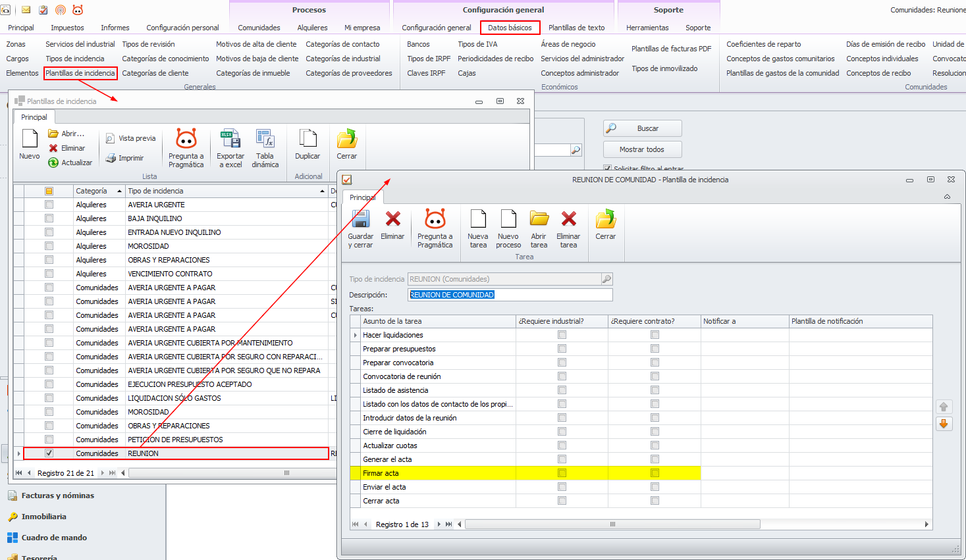
Task: Add a process with Nuevo proceso
Action: (508, 229)
